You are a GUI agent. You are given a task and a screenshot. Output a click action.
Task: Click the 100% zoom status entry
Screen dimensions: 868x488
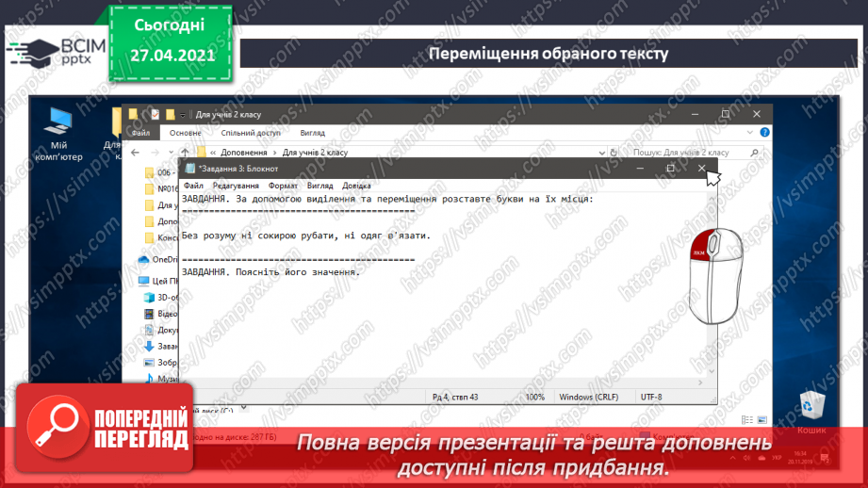click(534, 397)
